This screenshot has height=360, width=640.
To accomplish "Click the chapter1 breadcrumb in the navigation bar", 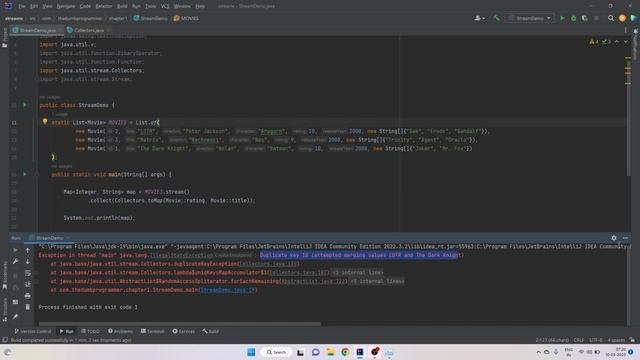I will click(x=118, y=18).
